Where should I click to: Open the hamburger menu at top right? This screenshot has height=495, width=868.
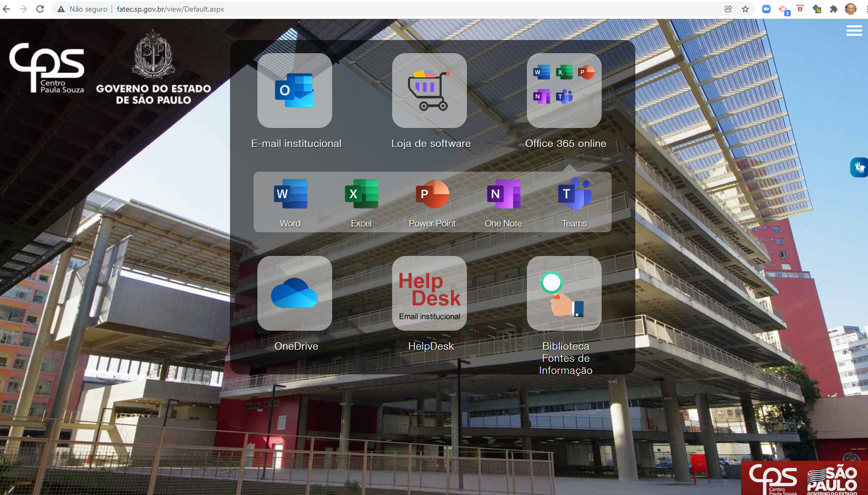tap(854, 31)
